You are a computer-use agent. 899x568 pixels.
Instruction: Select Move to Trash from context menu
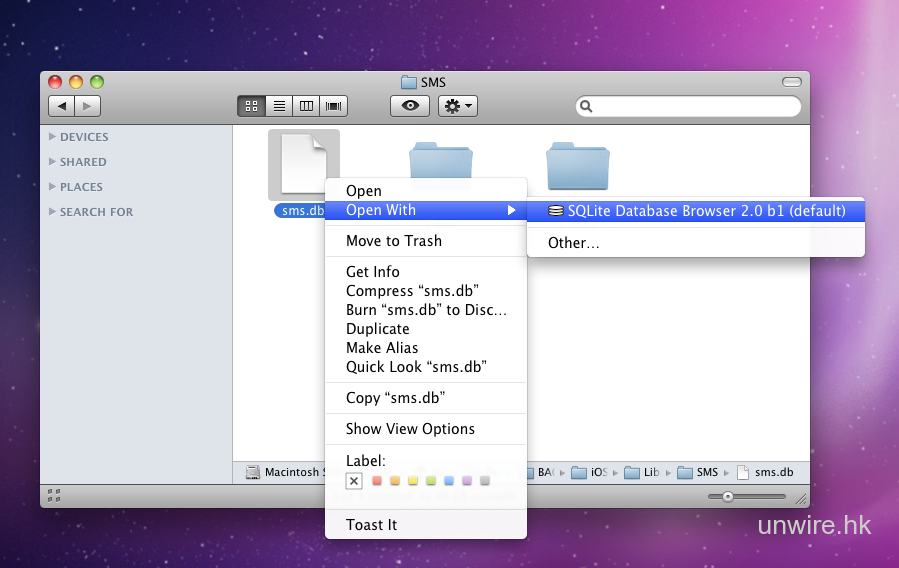point(393,241)
